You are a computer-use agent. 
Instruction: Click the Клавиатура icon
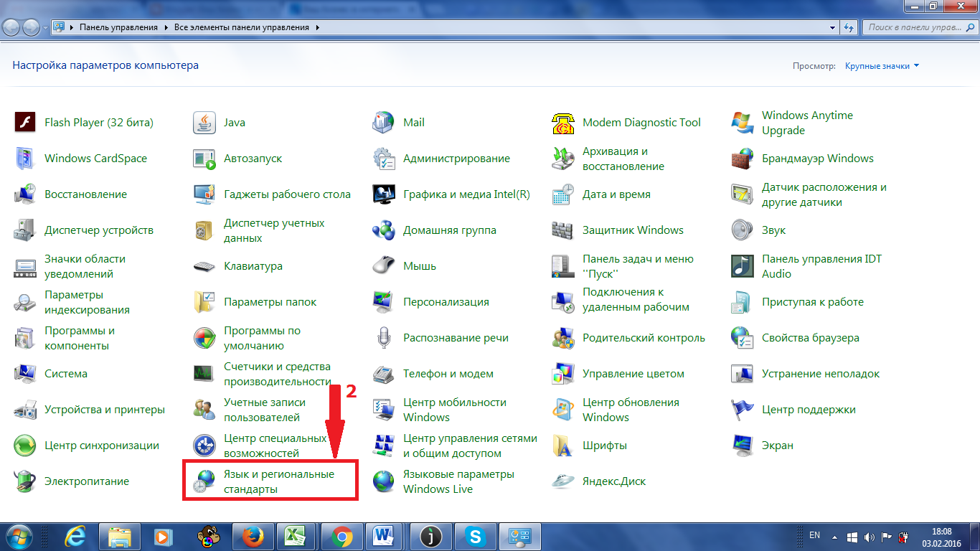204,266
